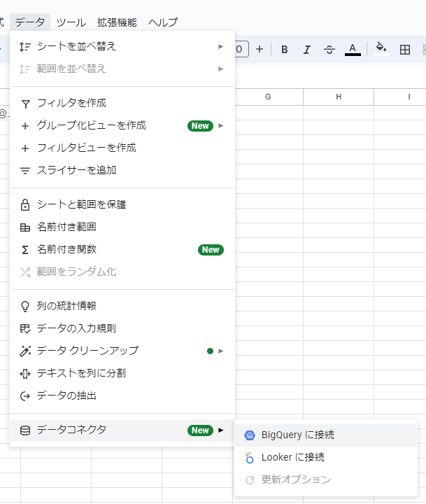This screenshot has height=504, width=426.
Task: Toggle italic formatting
Action: pyautogui.click(x=307, y=50)
